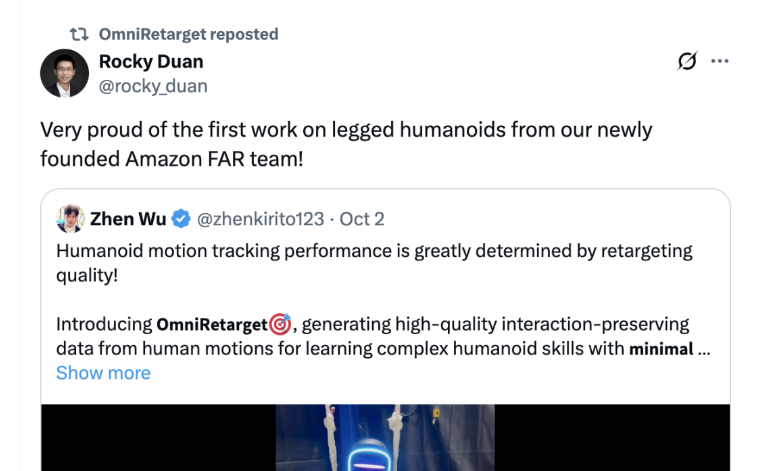Screen dimensions: 765x471
Task: Click the @zhenkirito123 handle
Action: pos(261,218)
